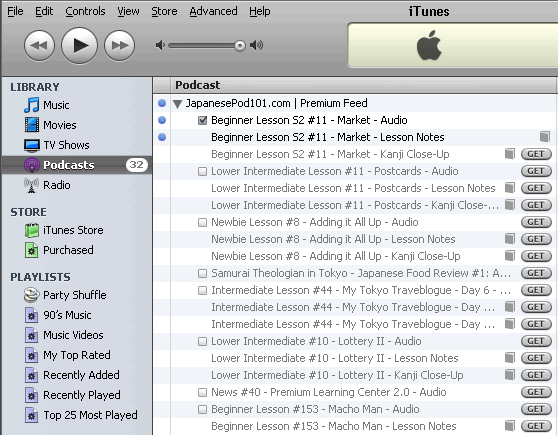Click GET for Newbie Lesson #8 - Audio

click(536, 222)
